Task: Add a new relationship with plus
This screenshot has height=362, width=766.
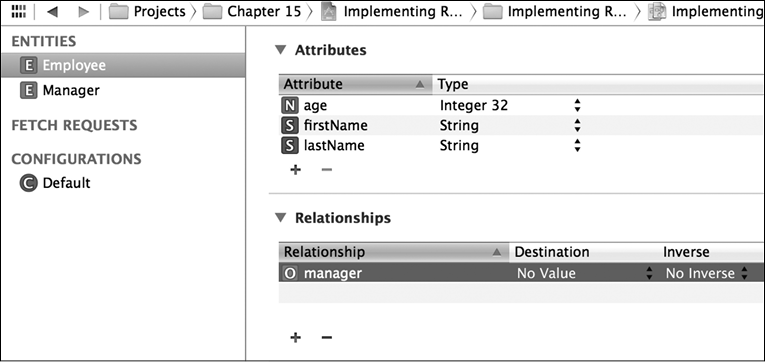Action: (296, 338)
